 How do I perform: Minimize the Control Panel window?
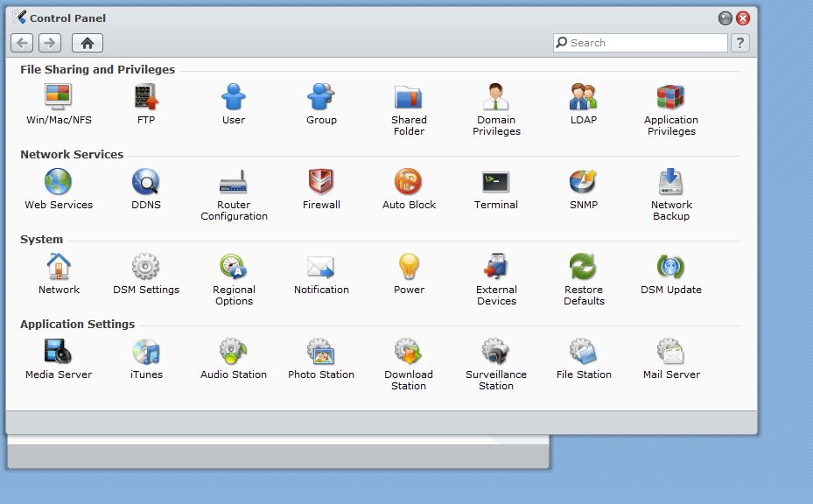(725, 18)
